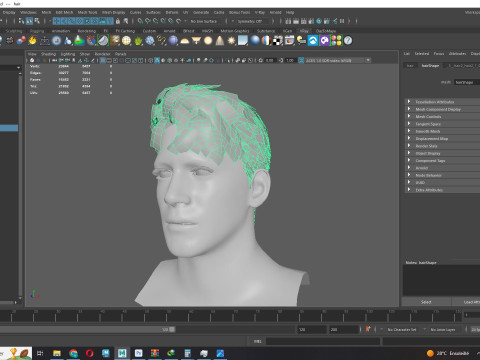
Task: Click the tall cone light shelf icon
Action: [x=220, y=41]
